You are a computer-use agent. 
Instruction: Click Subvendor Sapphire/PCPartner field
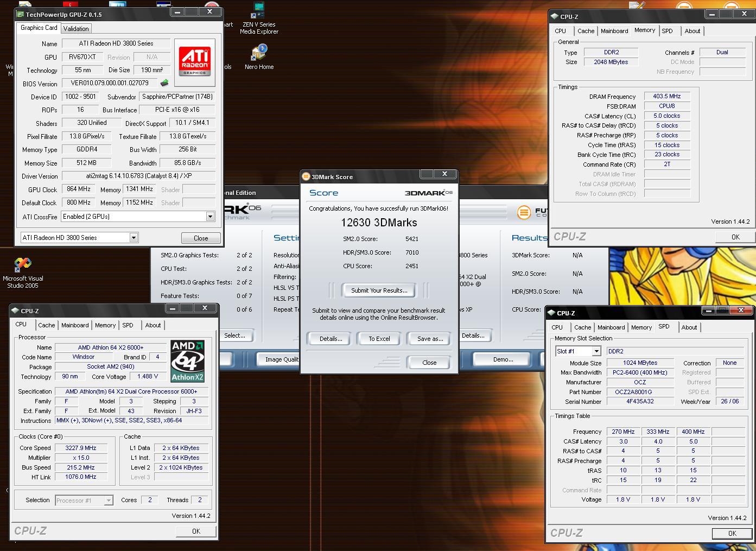[x=177, y=97]
